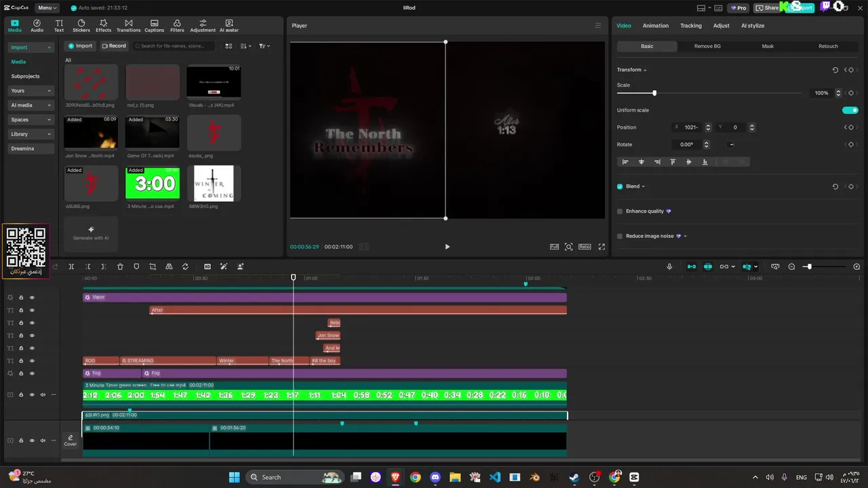This screenshot has width=868, height=488.
Task: Open the Text tool panel
Action: pos(59,26)
